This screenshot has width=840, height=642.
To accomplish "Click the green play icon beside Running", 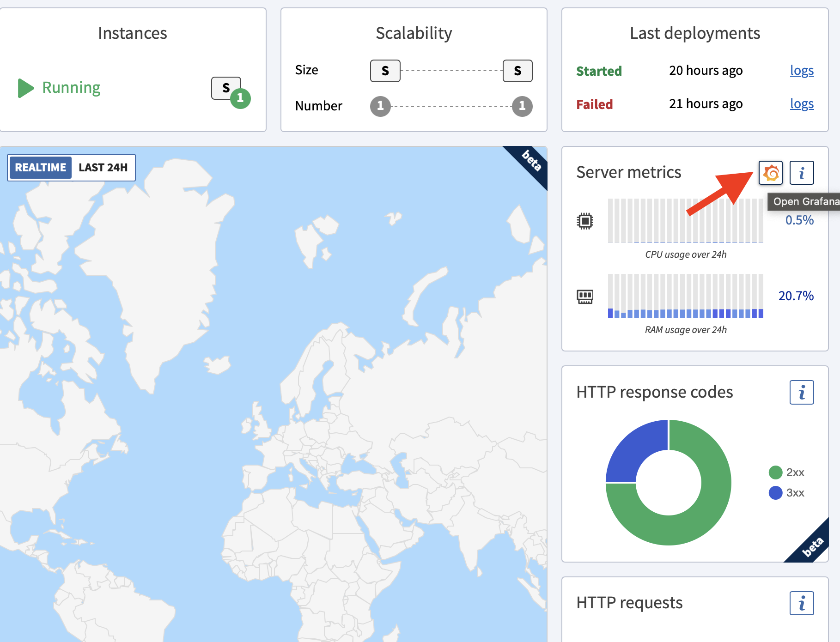I will click(x=25, y=88).
